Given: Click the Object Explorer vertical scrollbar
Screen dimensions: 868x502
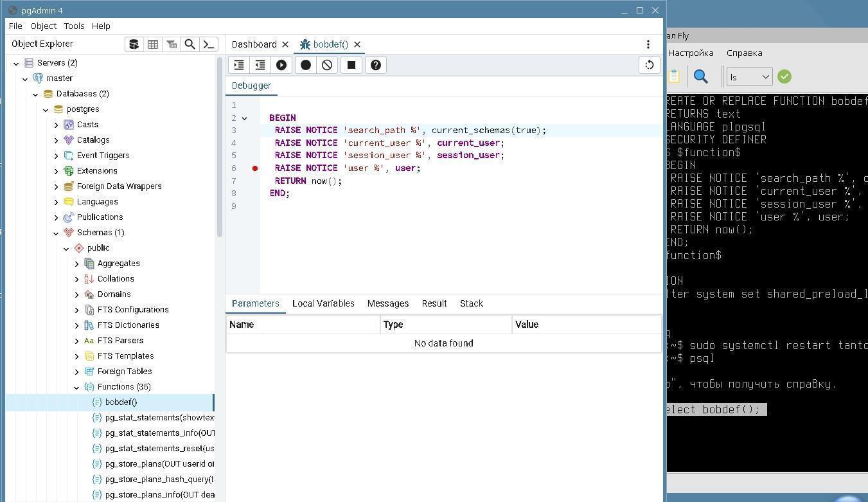Looking at the screenshot, I should pos(220,148).
